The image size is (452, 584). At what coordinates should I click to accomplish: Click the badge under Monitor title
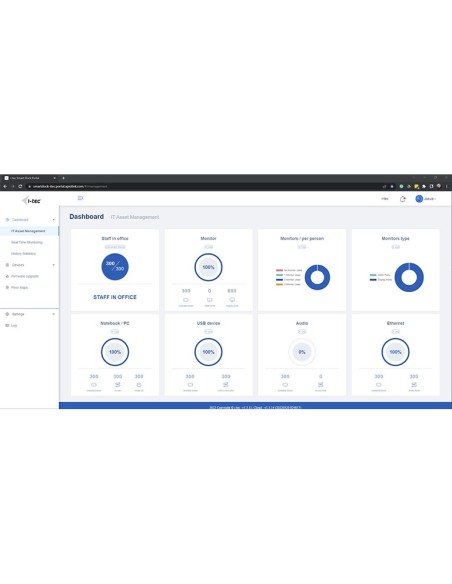coord(209,247)
